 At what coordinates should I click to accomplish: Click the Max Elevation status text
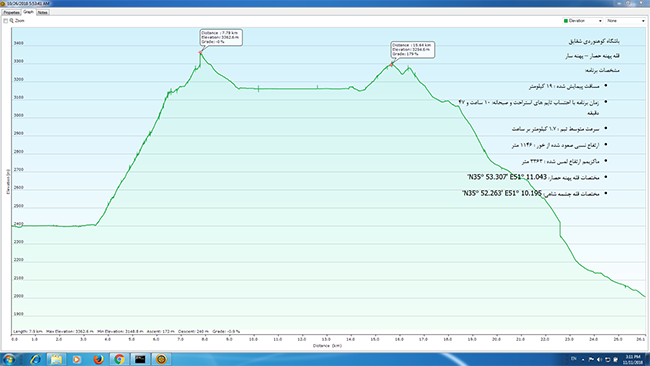pos(70,332)
